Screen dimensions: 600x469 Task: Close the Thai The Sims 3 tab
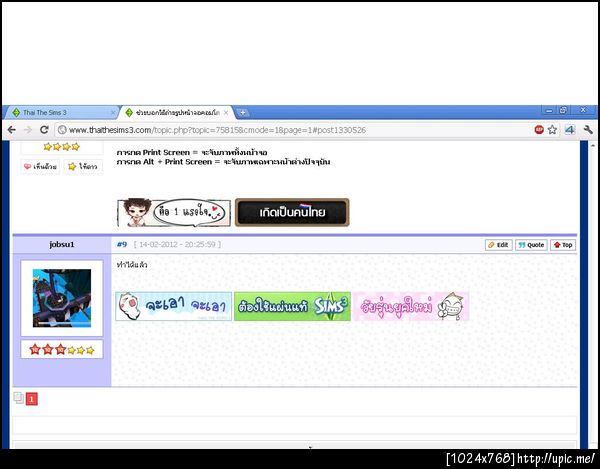click(113, 112)
